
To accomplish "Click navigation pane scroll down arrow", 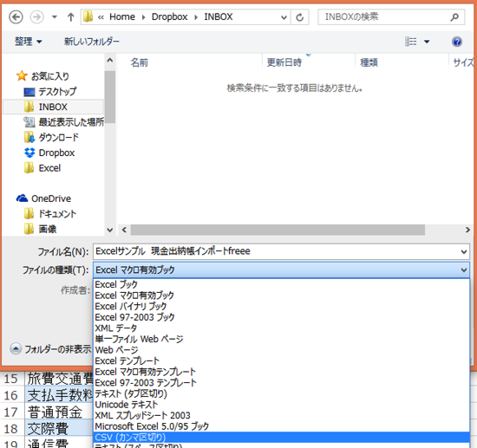I will (110, 230).
